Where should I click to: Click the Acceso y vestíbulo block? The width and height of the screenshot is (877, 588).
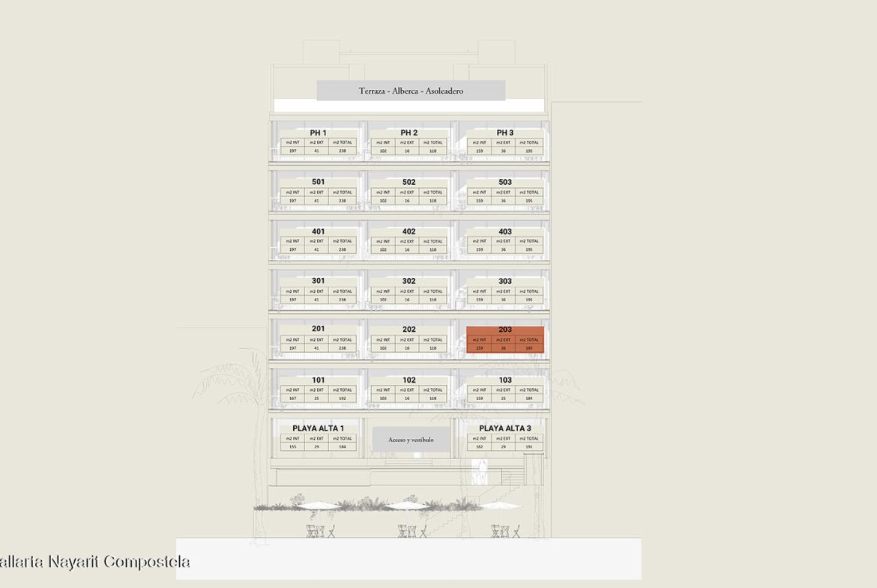(411, 440)
